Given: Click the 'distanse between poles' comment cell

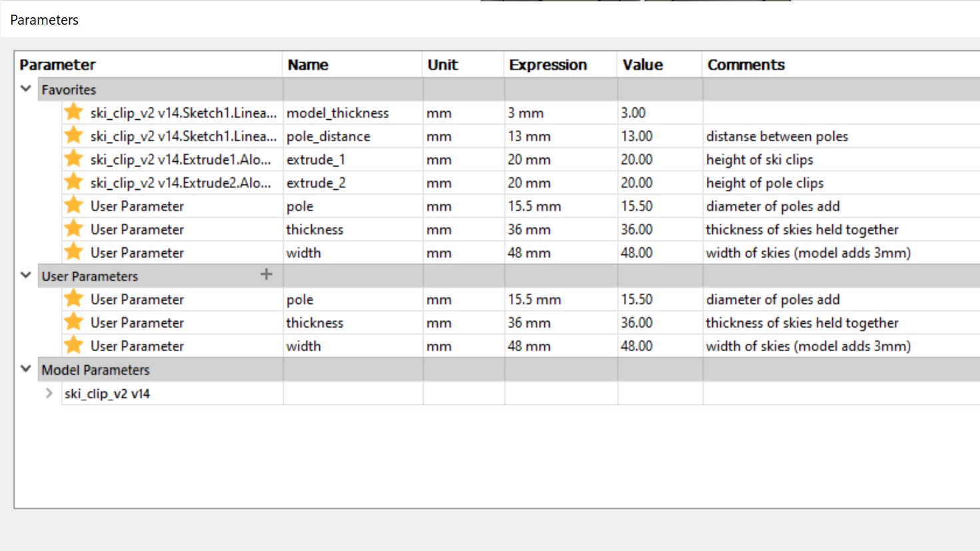Looking at the screenshot, I should 777,136.
